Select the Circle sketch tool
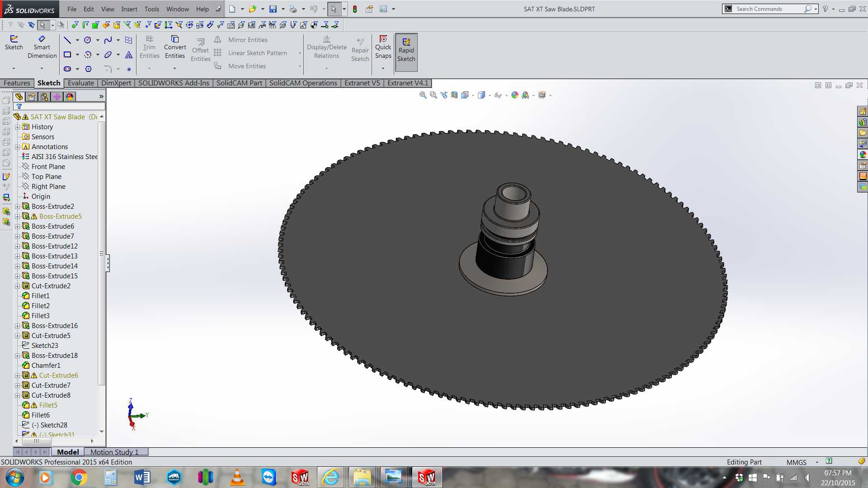The height and width of the screenshot is (488, 868). [x=88, y=40]
